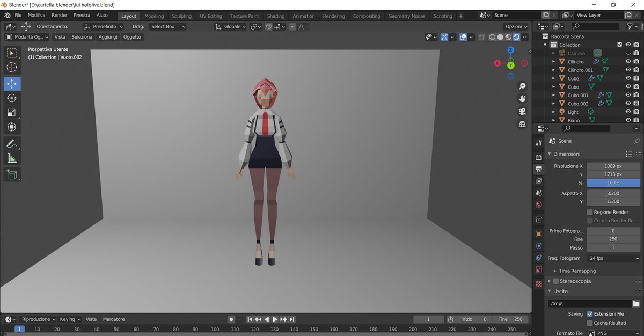
Task: Activate the 3D Cursor tool
Action: tap(12, 68)
